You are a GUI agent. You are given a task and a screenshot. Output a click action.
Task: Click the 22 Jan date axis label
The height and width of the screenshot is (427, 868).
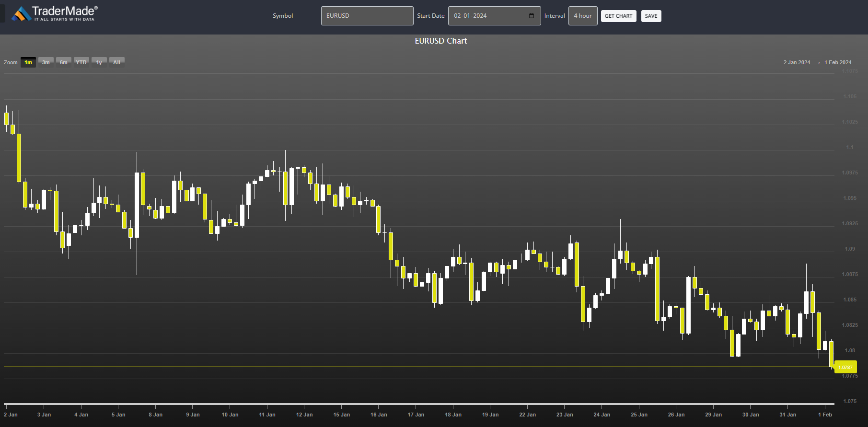pyautogui.click(x=528, y=415)
